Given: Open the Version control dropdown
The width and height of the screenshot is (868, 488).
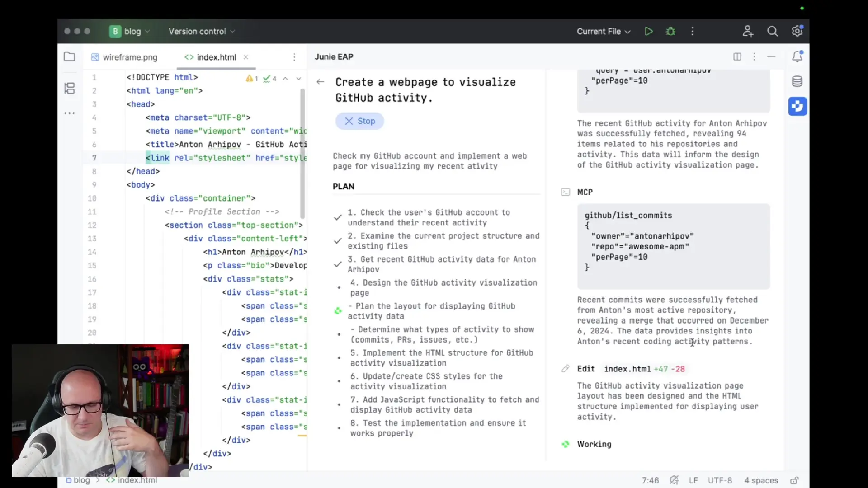Looking at the screenshot, I should click(x=202, y=31).
